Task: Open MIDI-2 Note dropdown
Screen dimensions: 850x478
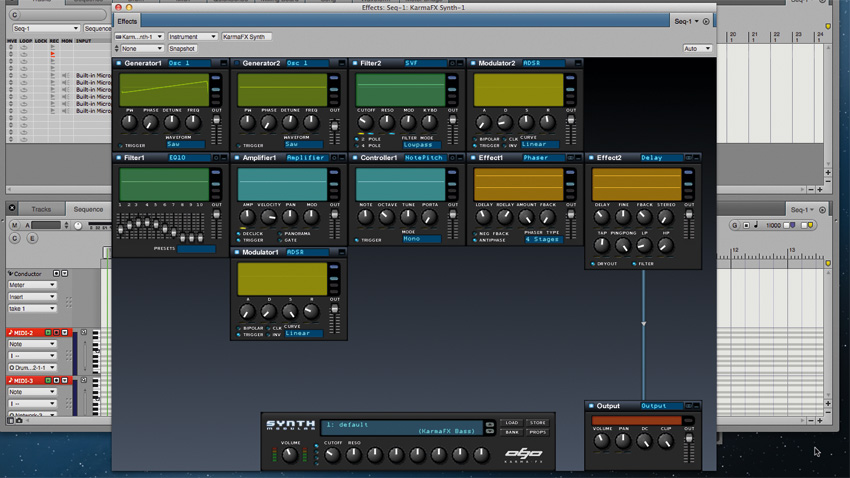Action: [32, 344]
